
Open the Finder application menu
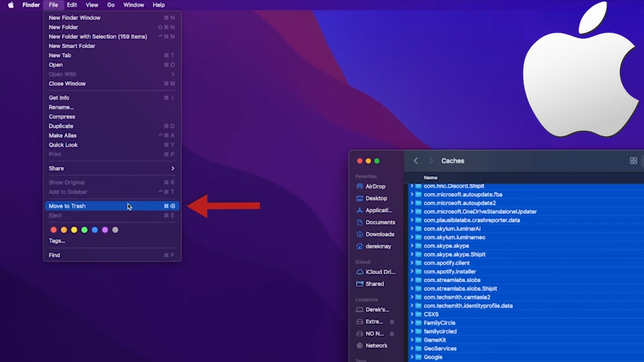click(31, 5)
